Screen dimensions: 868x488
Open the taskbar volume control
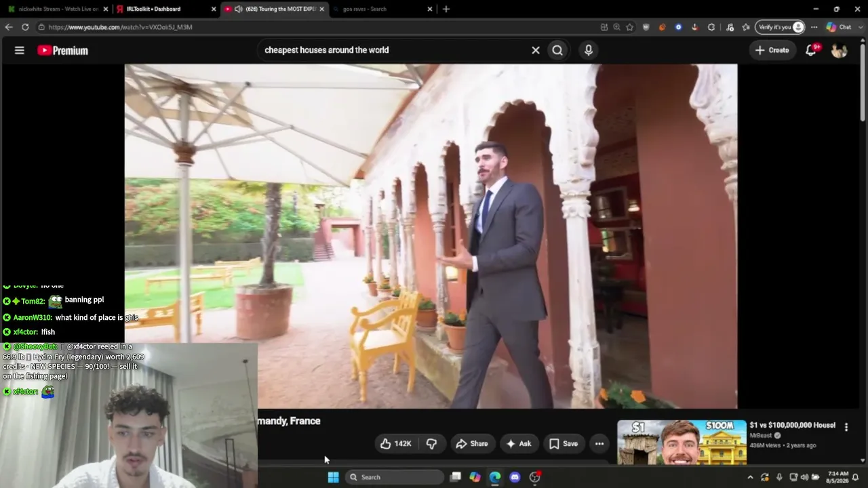[x=805, y=477]
